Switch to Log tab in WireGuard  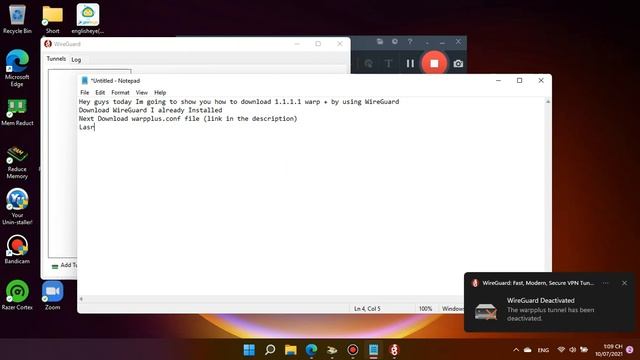point(76,60)
